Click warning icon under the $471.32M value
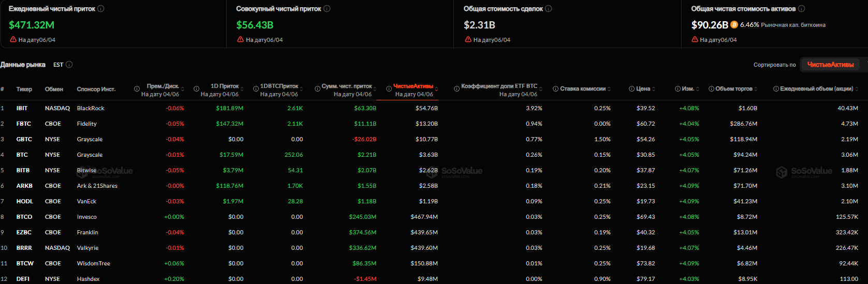Viewport: 868px width, 284px height. [13, 39]
